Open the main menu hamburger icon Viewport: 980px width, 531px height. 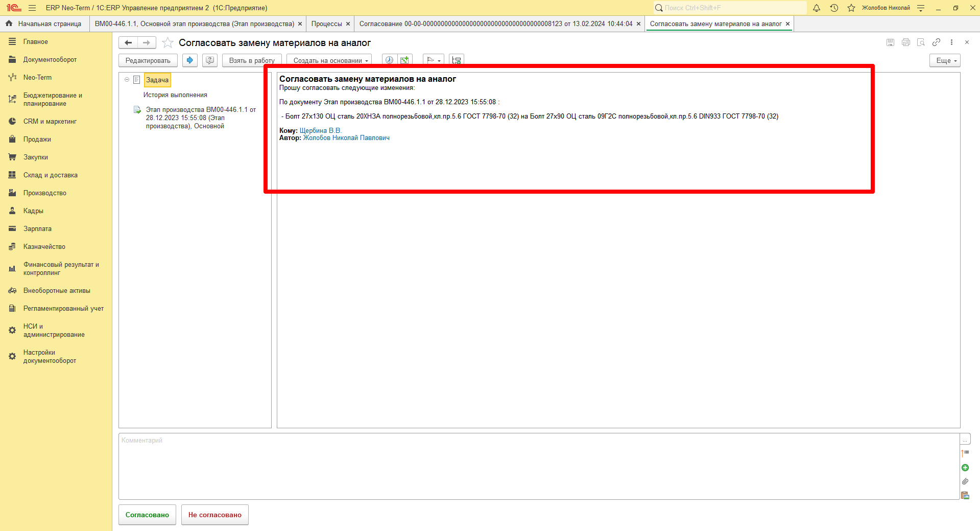coord(32,8)
